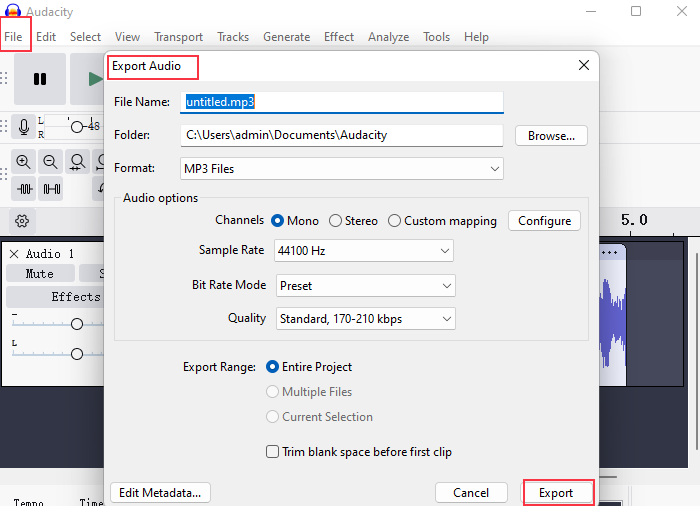Select Entire Project export range
This screenshot has height=506, width=700.
point(309,367)
